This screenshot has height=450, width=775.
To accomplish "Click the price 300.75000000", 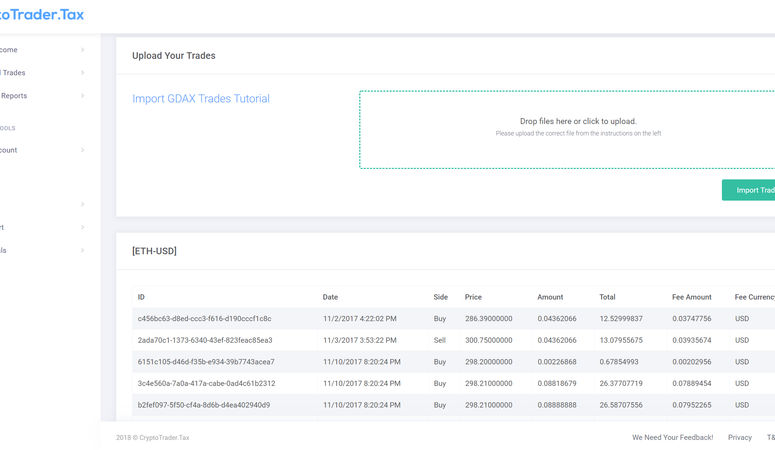I will tap(488, 340).
